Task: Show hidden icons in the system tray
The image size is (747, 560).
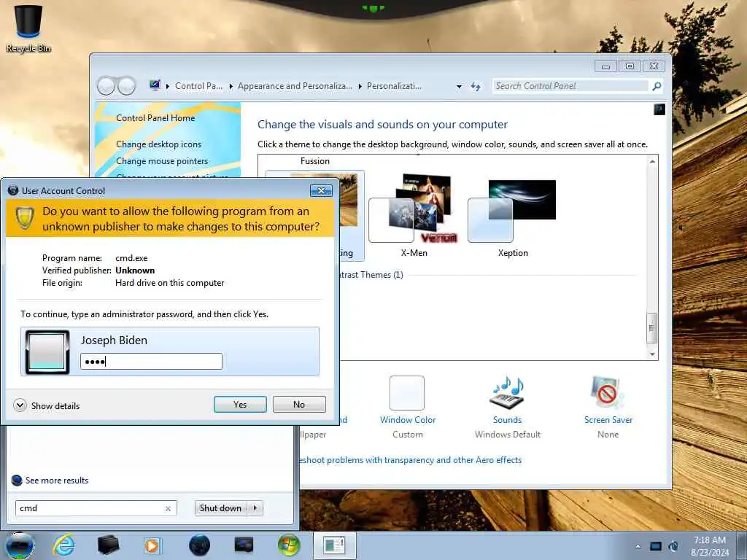Action: (638, 546)
